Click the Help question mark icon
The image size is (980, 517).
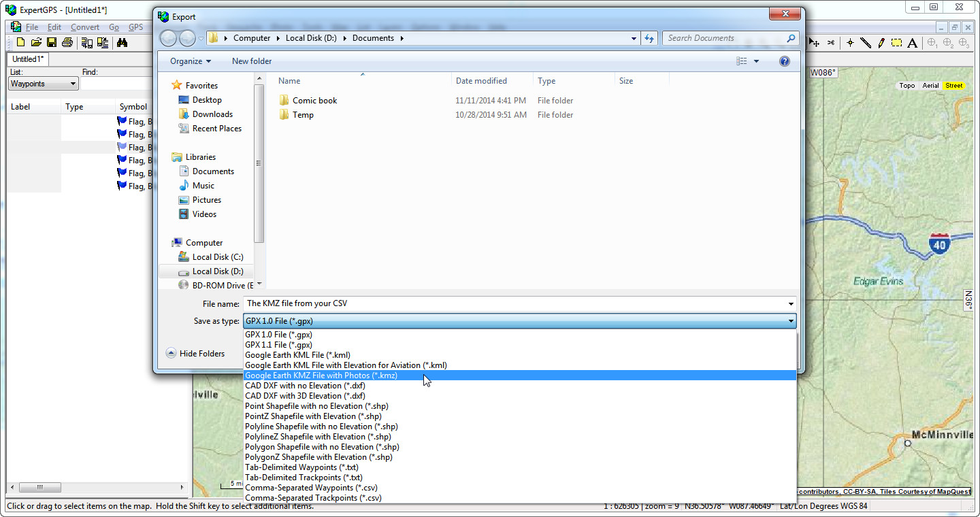click(x=784, y=61)
